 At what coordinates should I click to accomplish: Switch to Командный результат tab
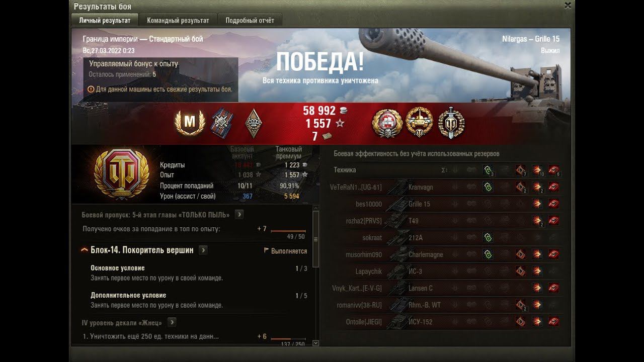point(178,21)
